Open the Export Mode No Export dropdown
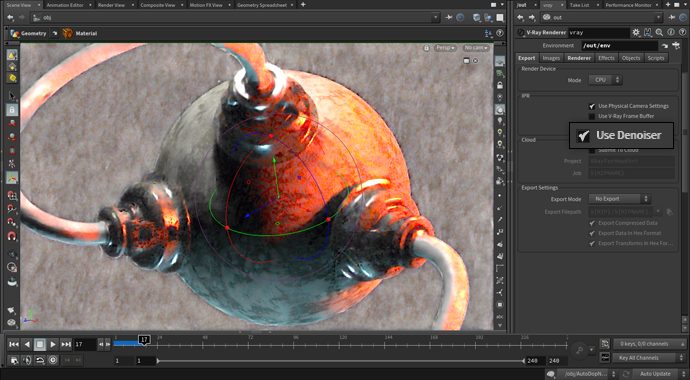 coord(620,199)
